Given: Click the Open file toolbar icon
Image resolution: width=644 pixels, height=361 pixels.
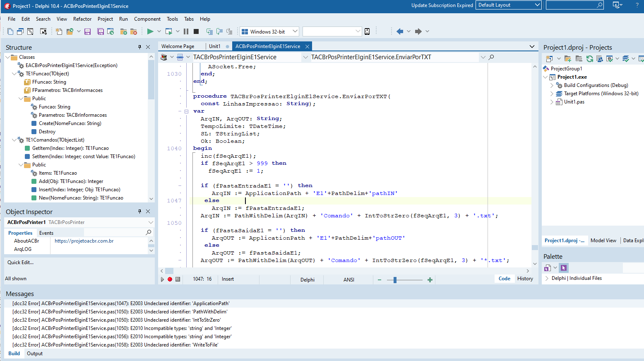Looking at the screenshot, I should point(70,31).
